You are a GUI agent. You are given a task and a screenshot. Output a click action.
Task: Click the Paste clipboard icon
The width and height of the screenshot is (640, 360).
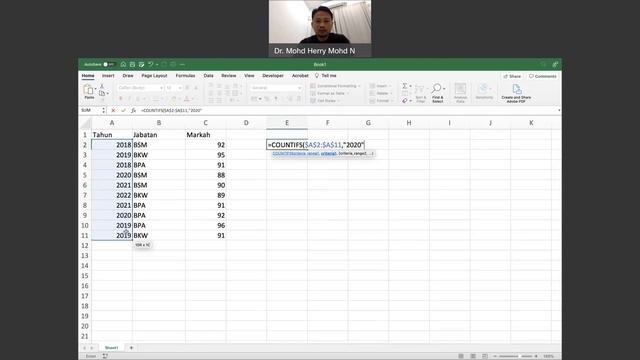pos(88,90)
